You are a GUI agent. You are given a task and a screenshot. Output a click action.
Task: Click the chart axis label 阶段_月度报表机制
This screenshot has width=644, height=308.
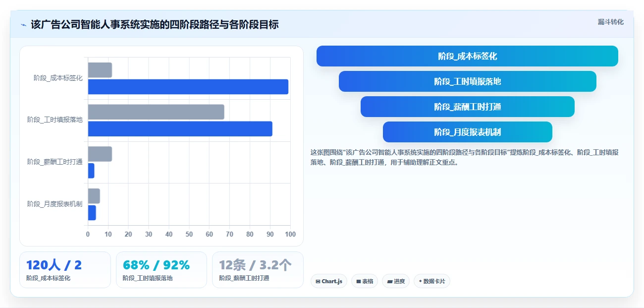55,204
